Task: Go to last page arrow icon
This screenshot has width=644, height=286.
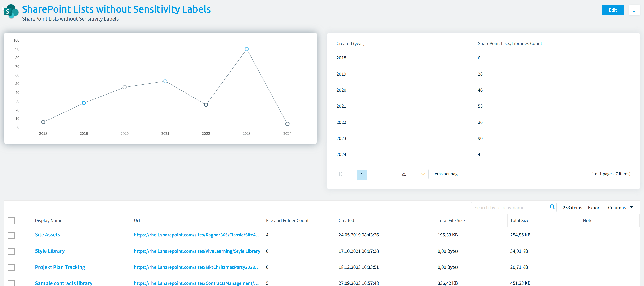Action: click(383, 174)
